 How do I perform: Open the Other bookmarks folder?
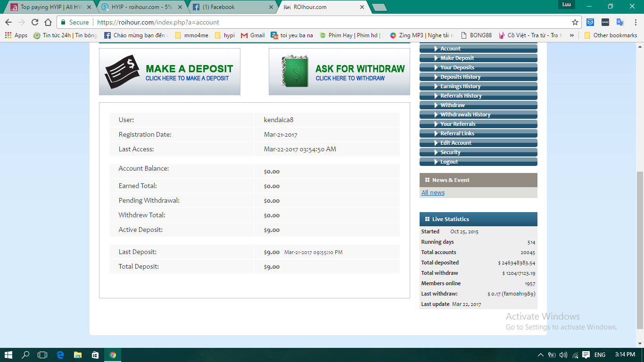click(611, 35)
